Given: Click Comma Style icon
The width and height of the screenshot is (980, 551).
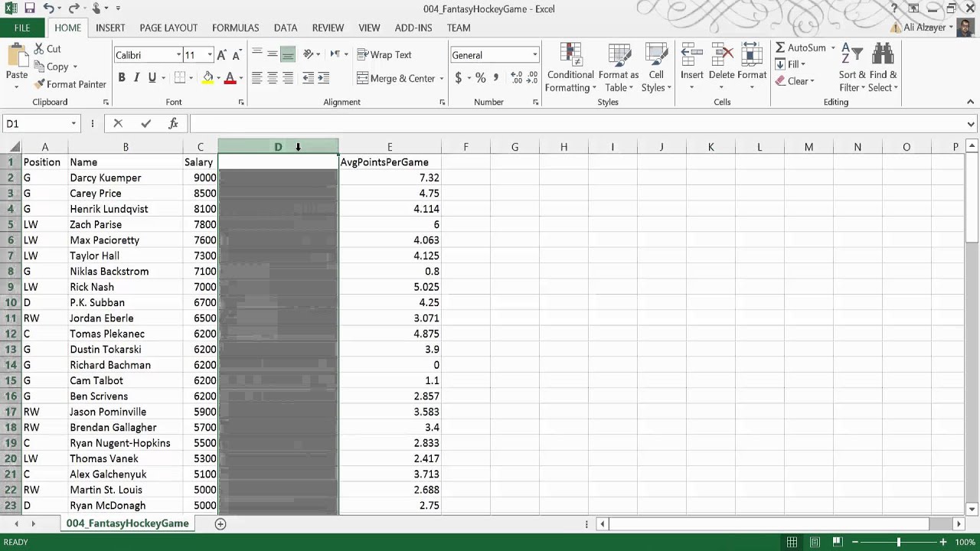Looking at the screenshot, I should [x=496, y=78].
